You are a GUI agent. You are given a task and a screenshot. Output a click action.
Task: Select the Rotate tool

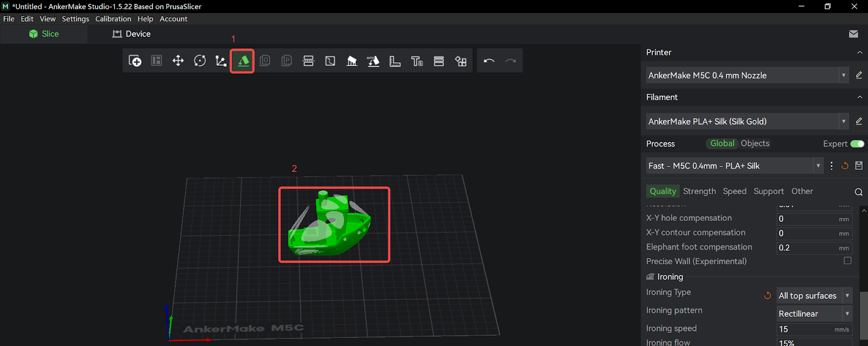[x=200, y=61]
